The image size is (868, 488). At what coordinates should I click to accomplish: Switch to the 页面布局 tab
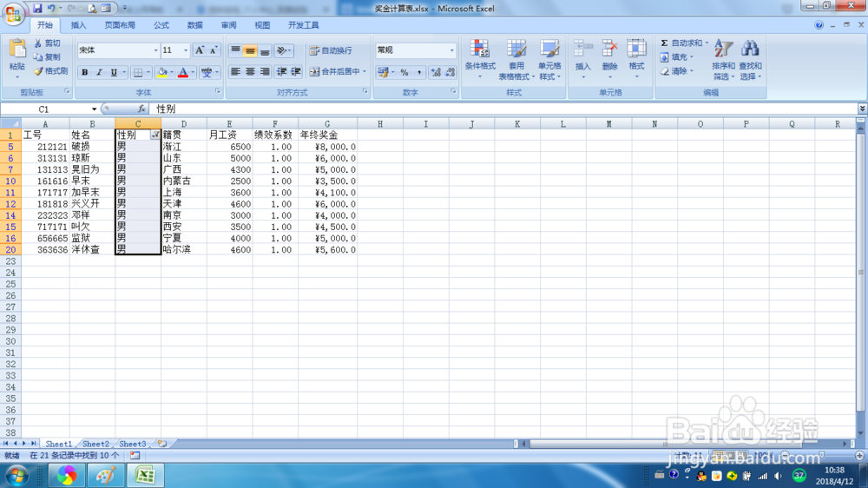[120, 25]
